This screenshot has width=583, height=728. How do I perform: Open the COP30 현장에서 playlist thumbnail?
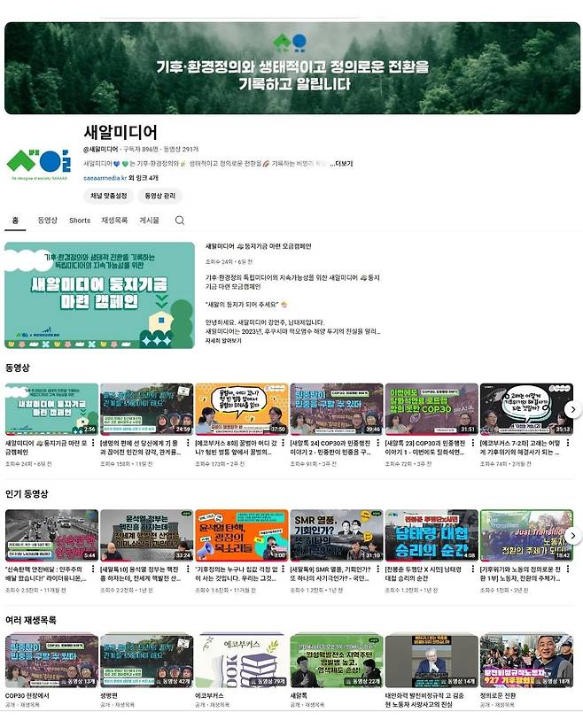click(51, 662)
